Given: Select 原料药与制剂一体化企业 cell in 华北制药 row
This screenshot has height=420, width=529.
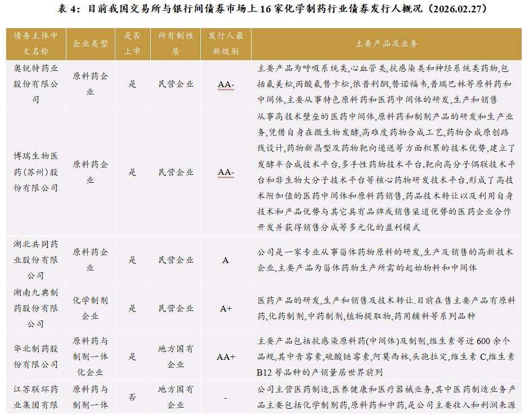Looking at the screenshot, I should click(91, 356).
